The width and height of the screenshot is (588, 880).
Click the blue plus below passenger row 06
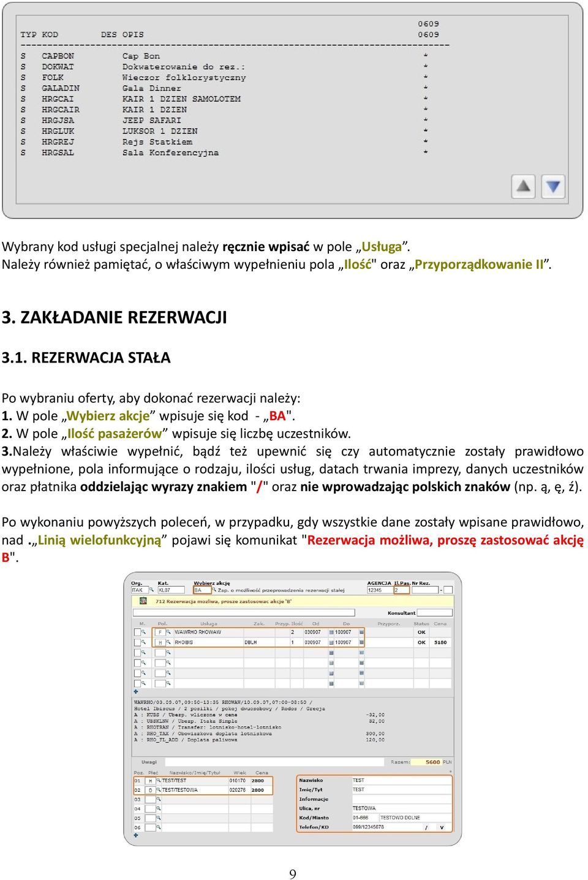[136, 835]
